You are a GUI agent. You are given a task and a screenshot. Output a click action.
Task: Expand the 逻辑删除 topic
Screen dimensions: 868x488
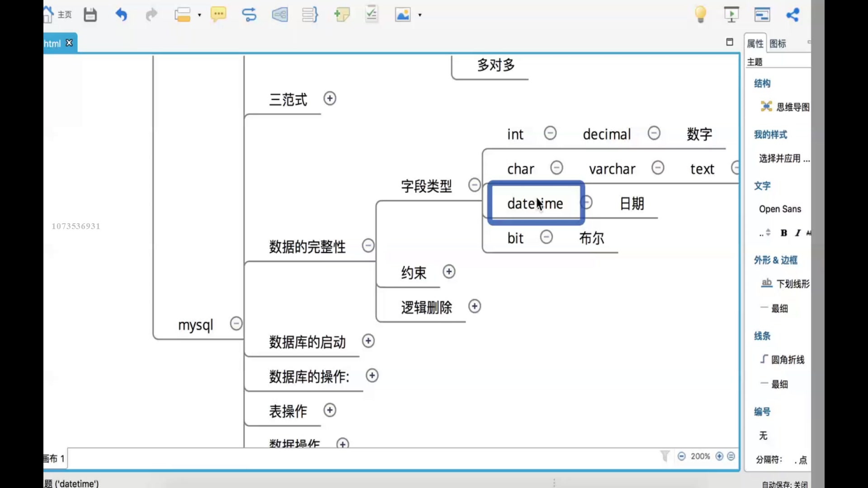(475, 306)
